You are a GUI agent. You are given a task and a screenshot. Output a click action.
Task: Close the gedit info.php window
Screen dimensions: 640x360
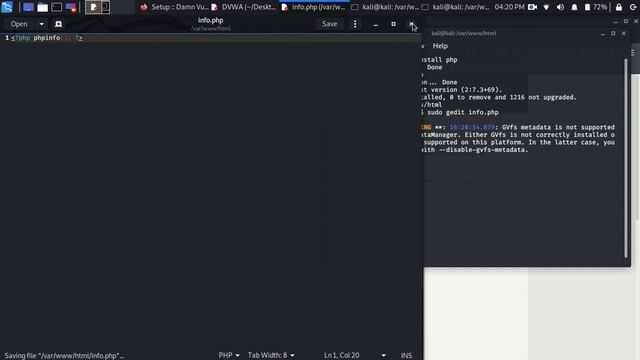(411, 24)
